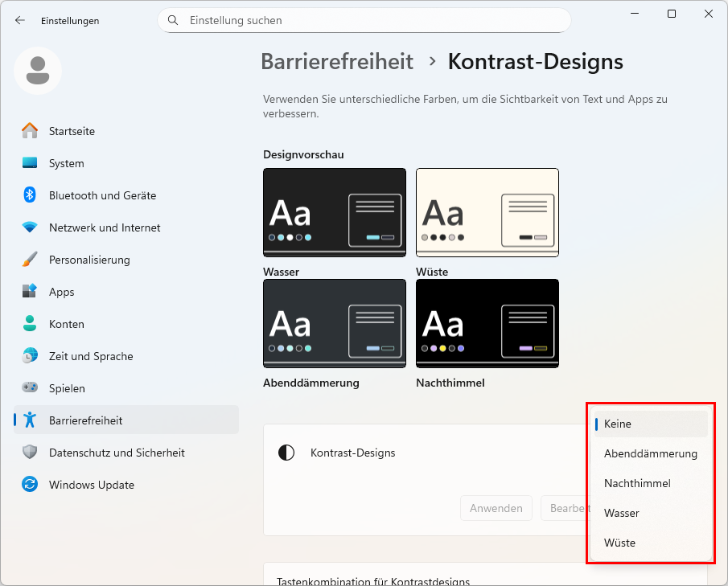
Task: Select the Nachthimmel preview thumbnail
Action: [x=487, y=323]
